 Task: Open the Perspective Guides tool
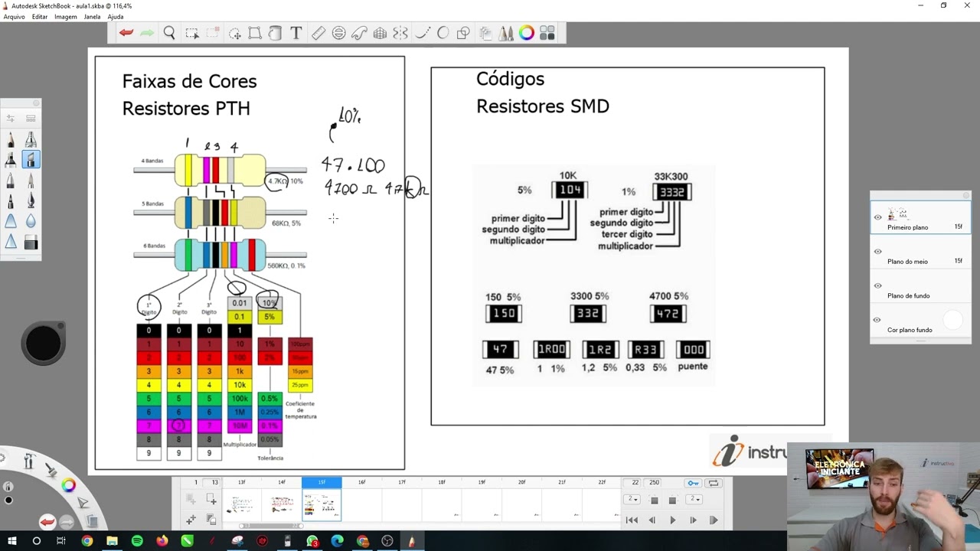[x=380, y=33]
